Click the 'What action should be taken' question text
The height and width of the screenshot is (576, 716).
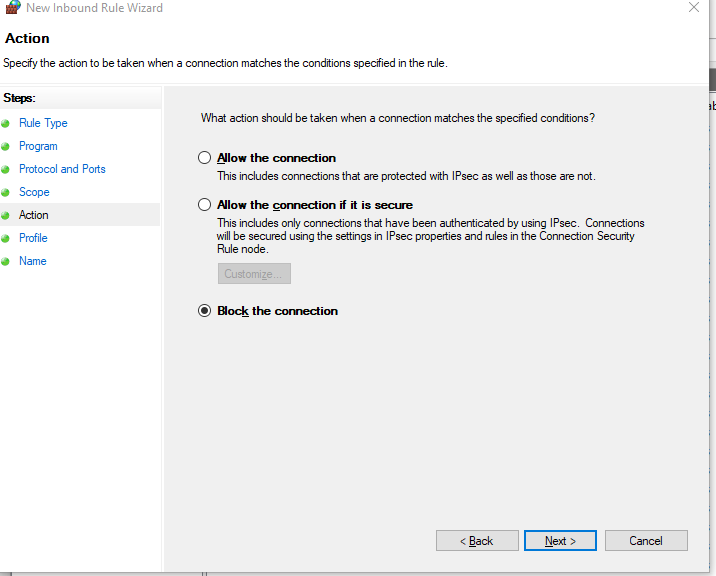tap(398, 118)
